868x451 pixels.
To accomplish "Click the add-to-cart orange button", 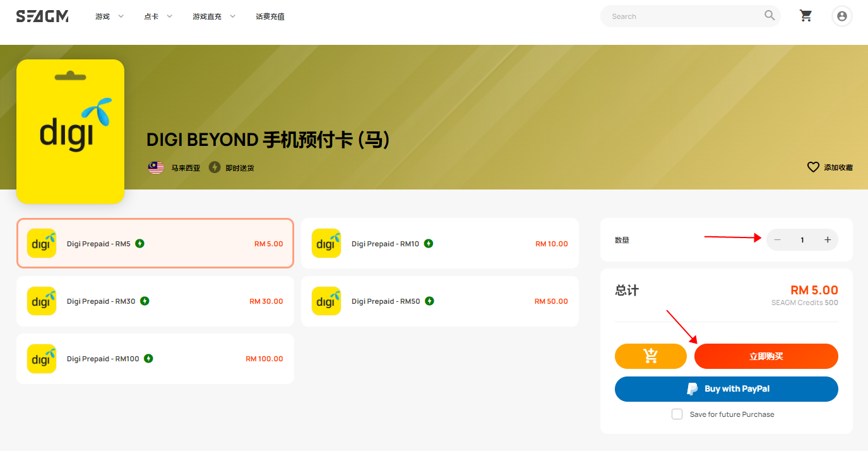I will 650,356.
